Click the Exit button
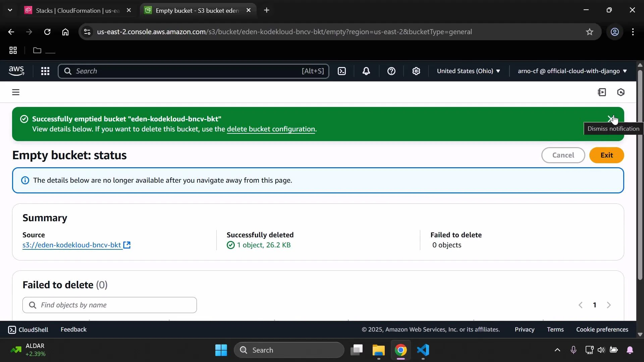The height and width of the screenshot is (362, 644). tap(607, 155)
